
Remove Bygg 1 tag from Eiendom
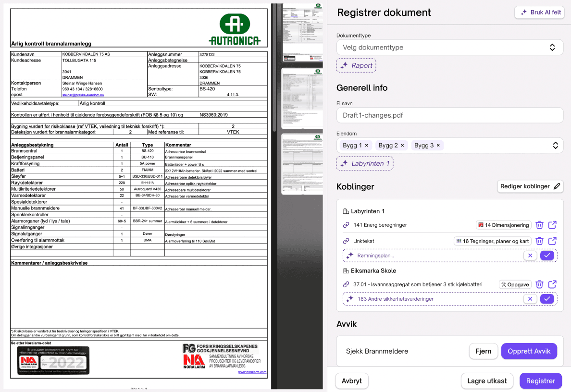pyautogui.click(x=367, y=146)
